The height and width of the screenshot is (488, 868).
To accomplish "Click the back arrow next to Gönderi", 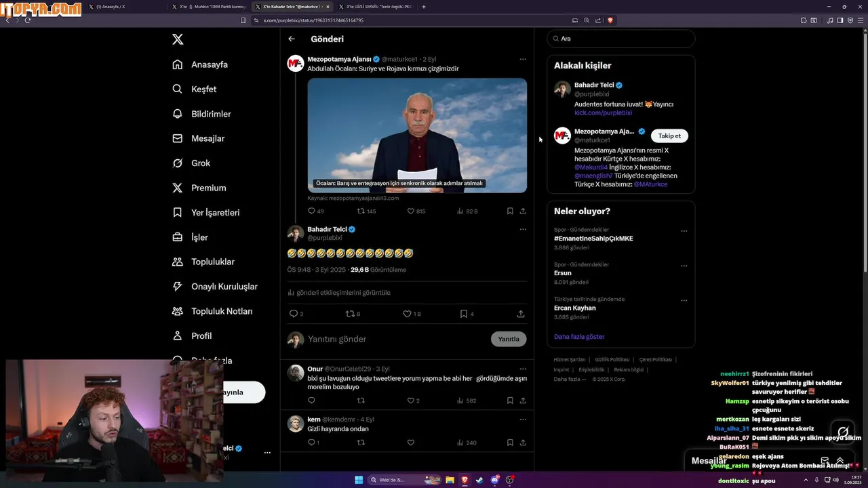I will pos(292,39).
